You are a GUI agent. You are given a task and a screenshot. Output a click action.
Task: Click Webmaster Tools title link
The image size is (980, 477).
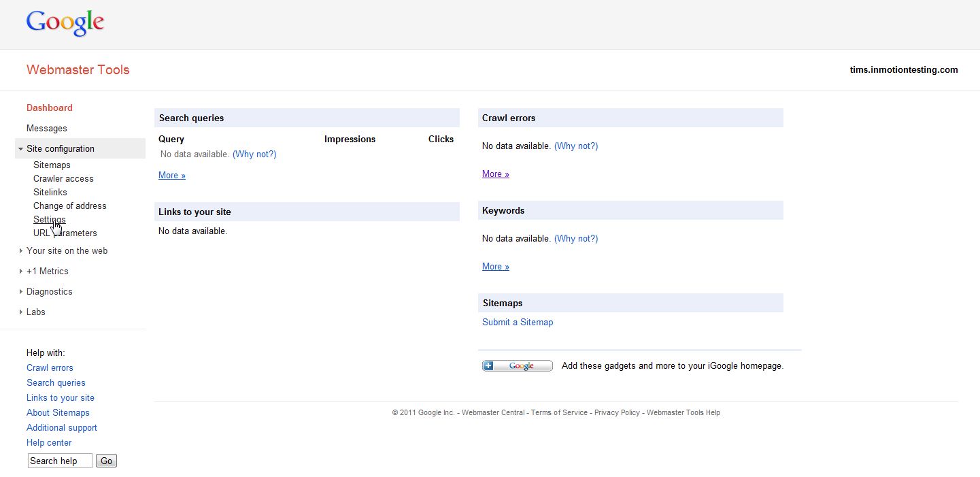(78, 69)
